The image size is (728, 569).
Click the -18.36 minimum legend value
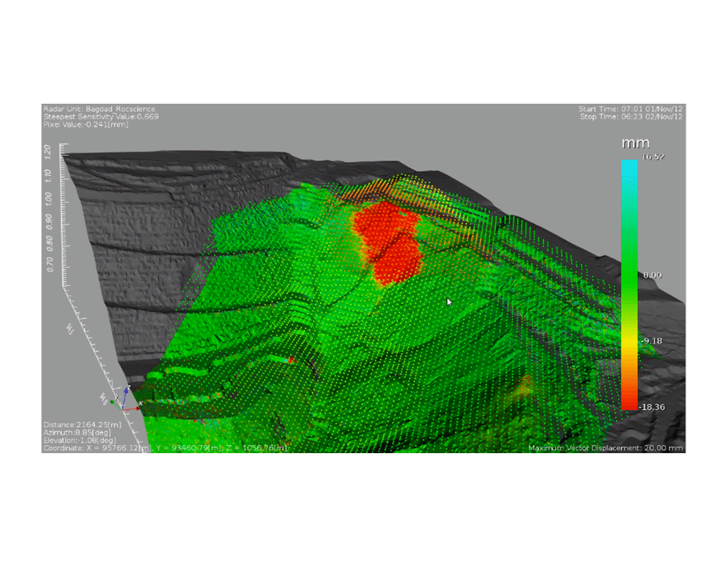click(x=653, y=406)
